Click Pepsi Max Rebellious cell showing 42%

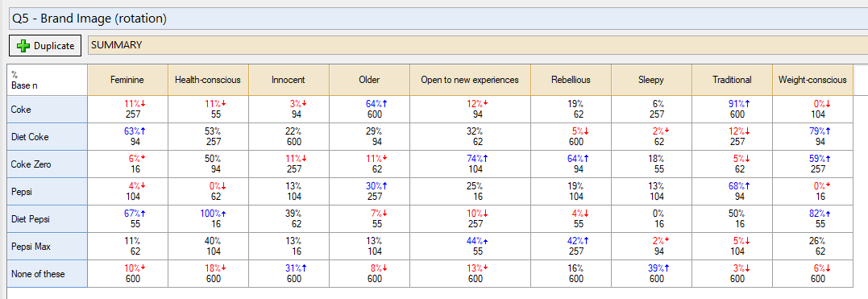click(571, 247)
